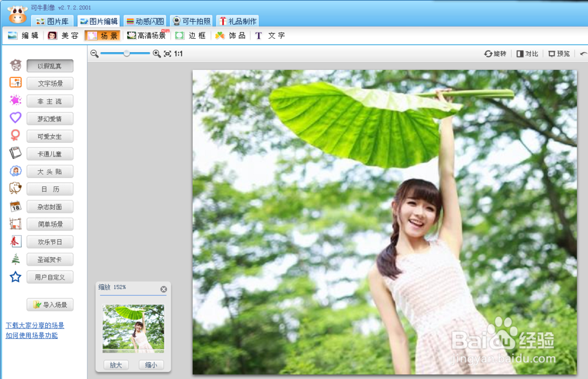This screenshot has width=588, height=379.
Task: Select the 杂志封面 button
Action: tap(50, 207)
